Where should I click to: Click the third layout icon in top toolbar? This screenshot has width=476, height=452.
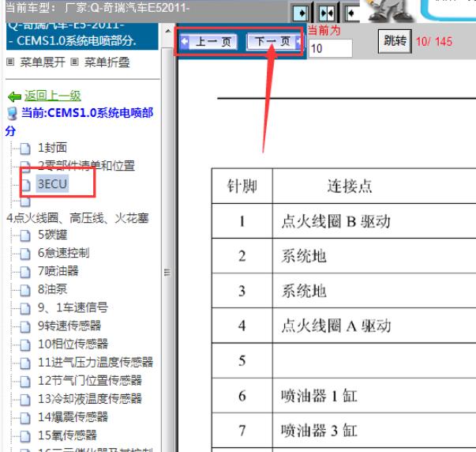pos(352,13)
